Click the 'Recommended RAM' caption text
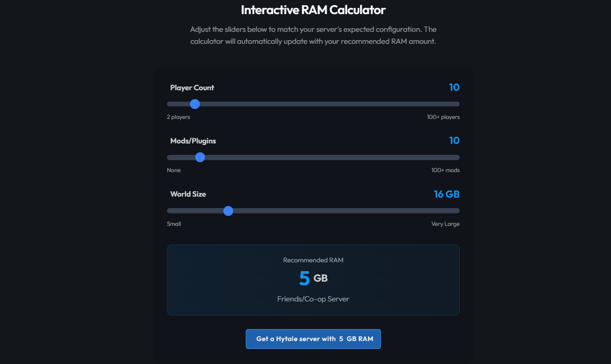This screenshot has height=364, width=611. (313, 260)
